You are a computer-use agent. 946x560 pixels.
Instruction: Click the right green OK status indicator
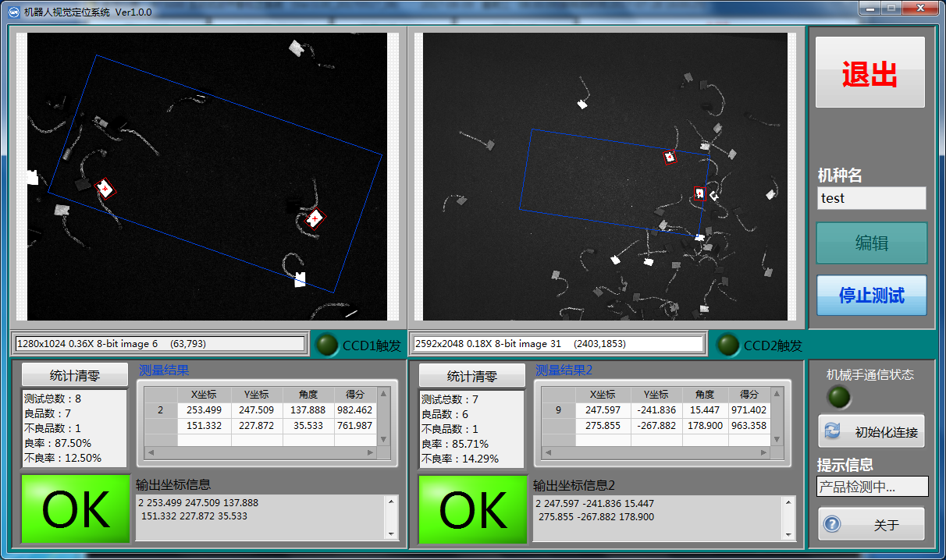pos(472,509)
